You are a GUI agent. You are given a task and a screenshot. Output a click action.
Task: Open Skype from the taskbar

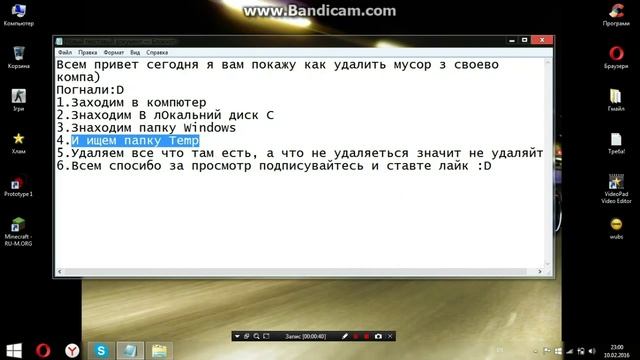tap(101, 351)
